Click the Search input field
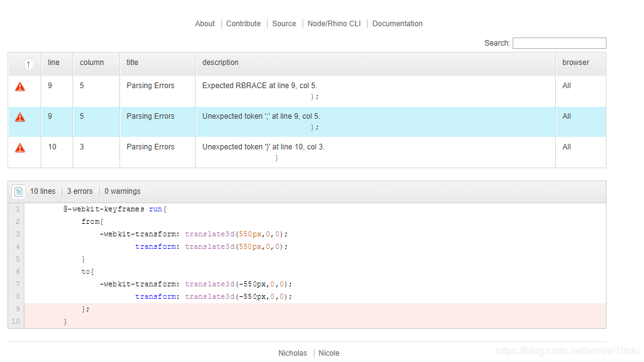Screen dimensions: 644x362 pos(560,43)
